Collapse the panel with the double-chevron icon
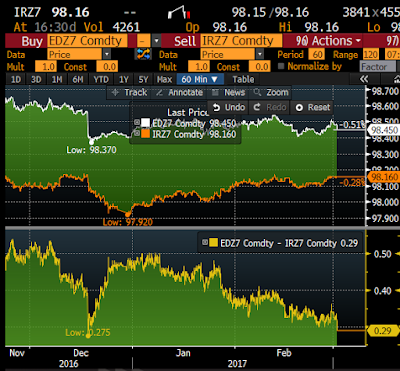400x371 pixels. coord(364,79)
